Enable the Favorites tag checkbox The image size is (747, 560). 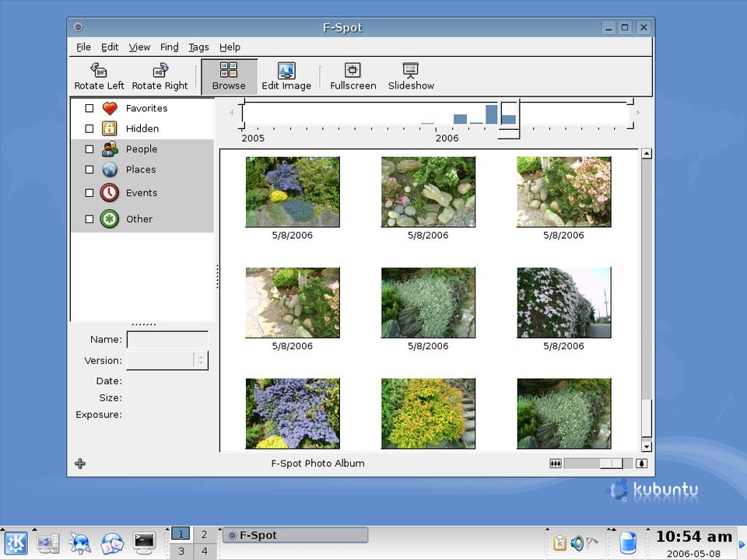[89, 109]
